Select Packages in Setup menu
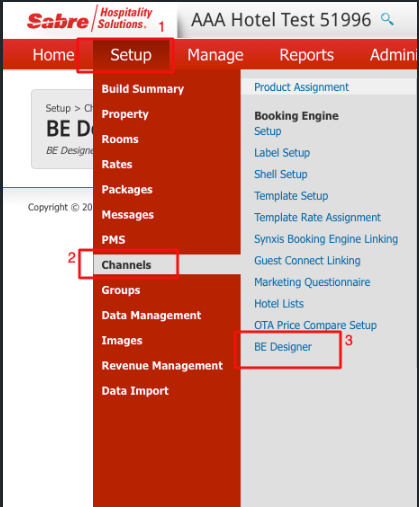The height and width of the screenshot is (507, 419). [127, 190]
